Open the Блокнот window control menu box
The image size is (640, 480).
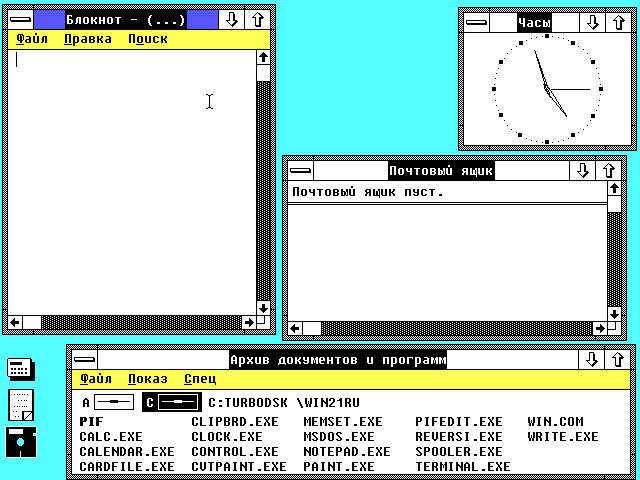click(20, 19)
